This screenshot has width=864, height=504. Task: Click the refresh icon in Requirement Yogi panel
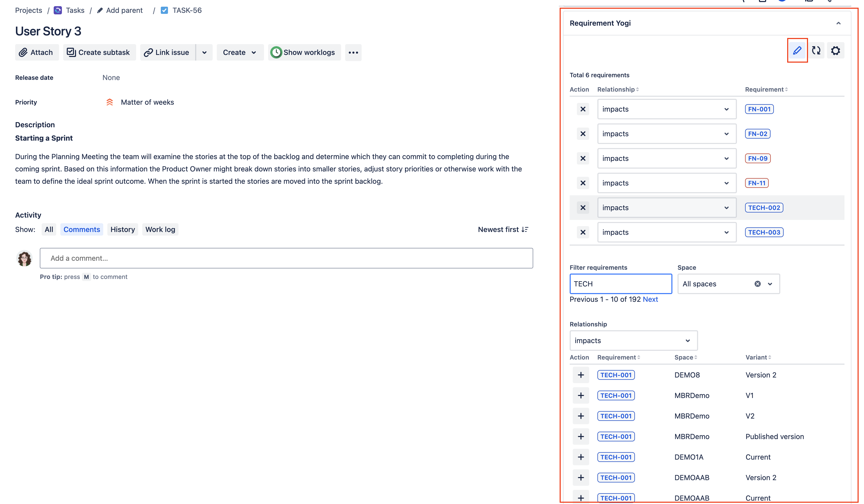(x=816, y=50)
